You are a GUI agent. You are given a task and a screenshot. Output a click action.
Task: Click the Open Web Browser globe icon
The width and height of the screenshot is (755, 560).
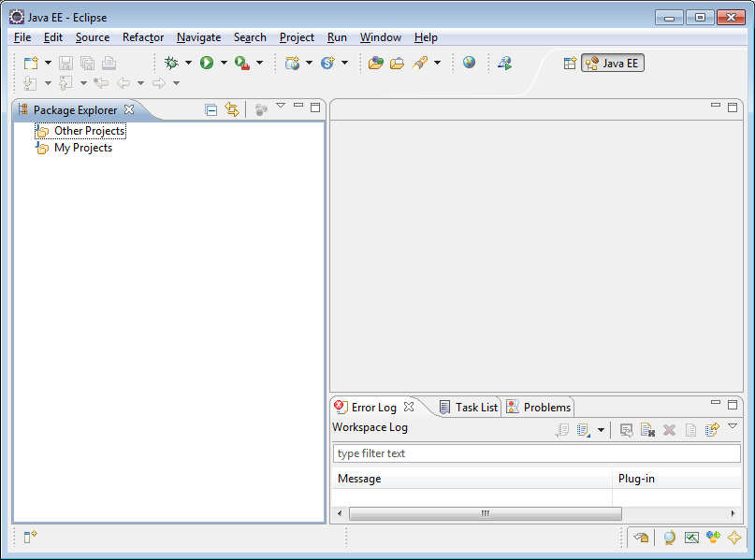click(469, 62)
